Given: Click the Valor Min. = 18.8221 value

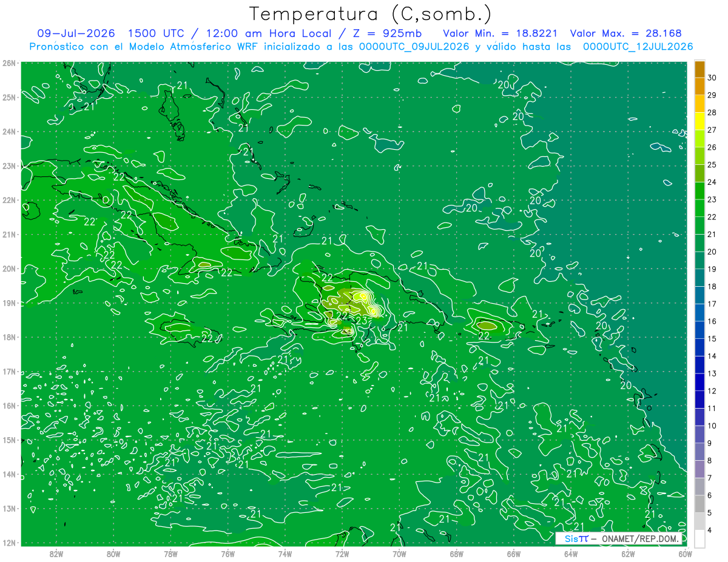Looking at the screenshot, I should (x=500, y=33).
